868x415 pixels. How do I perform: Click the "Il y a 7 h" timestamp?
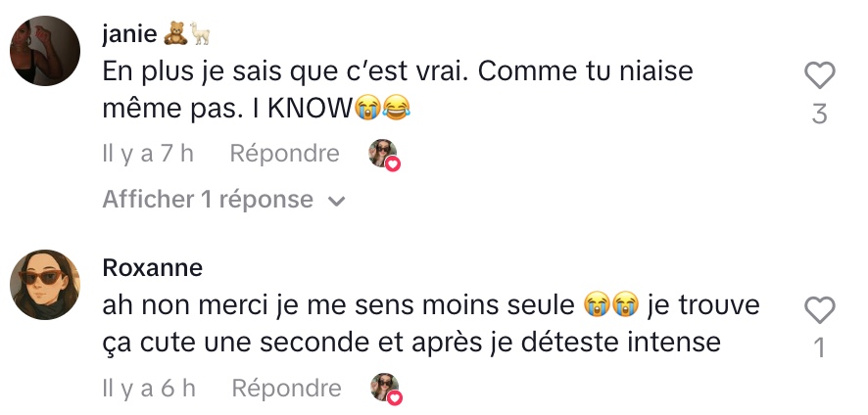click(148, 154)
